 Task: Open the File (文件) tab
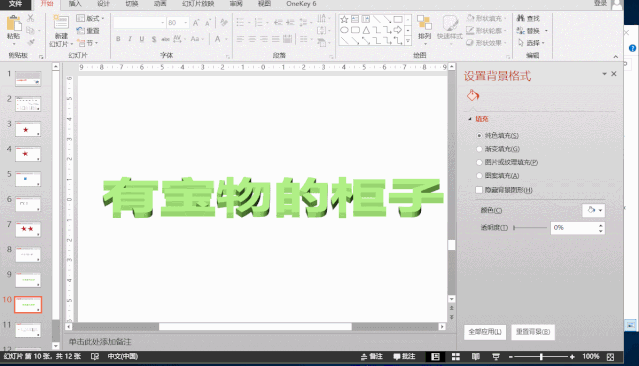click(15, 4)
